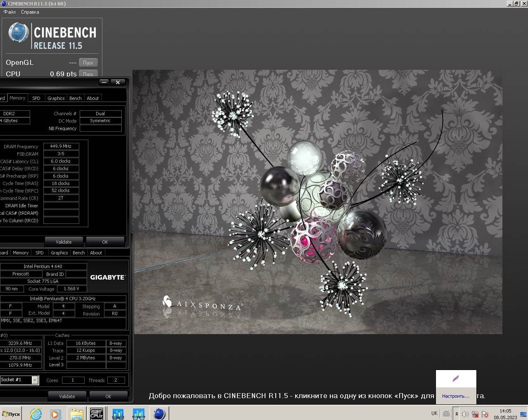Click the Threads count field
This screenshot has width=528, height=420.
click(x=116, y=380)
